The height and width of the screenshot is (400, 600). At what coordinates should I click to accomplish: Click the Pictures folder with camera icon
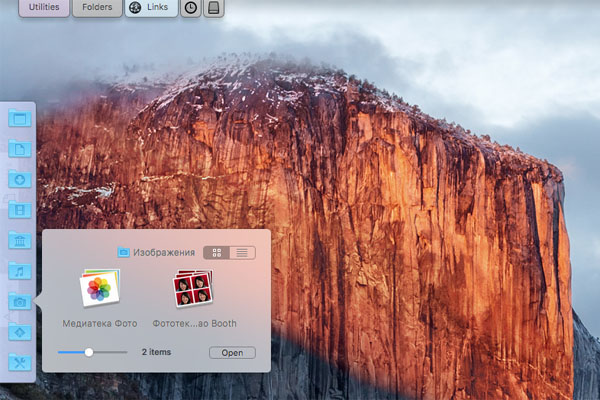[19, 301]
